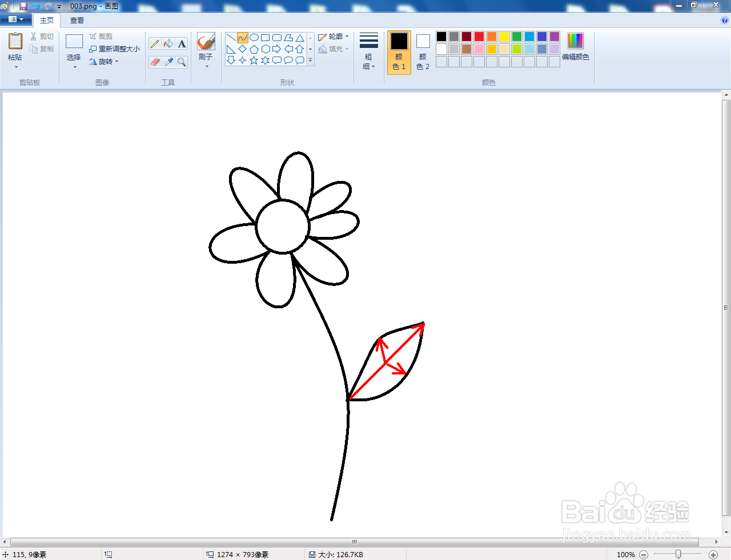This screenshot has width=731, height=560.
Task: Click the Undo arrow in title bar
Action: [36, 6]
